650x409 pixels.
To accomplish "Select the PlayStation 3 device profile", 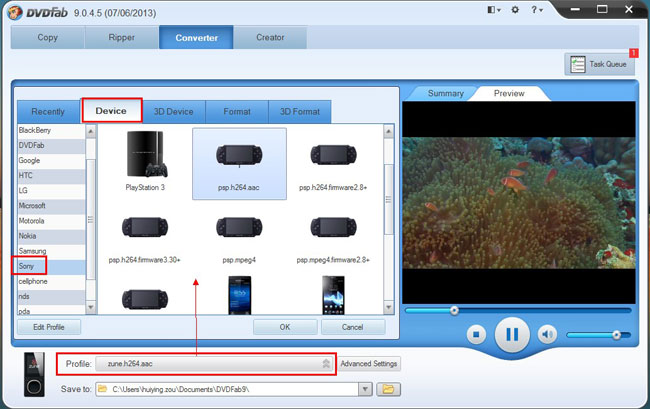I will [x=145, y=161].
